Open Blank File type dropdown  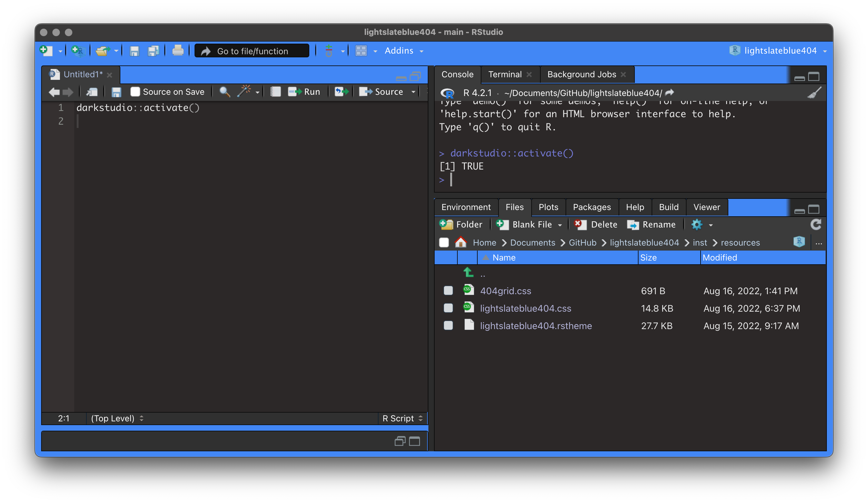[560, 225]
